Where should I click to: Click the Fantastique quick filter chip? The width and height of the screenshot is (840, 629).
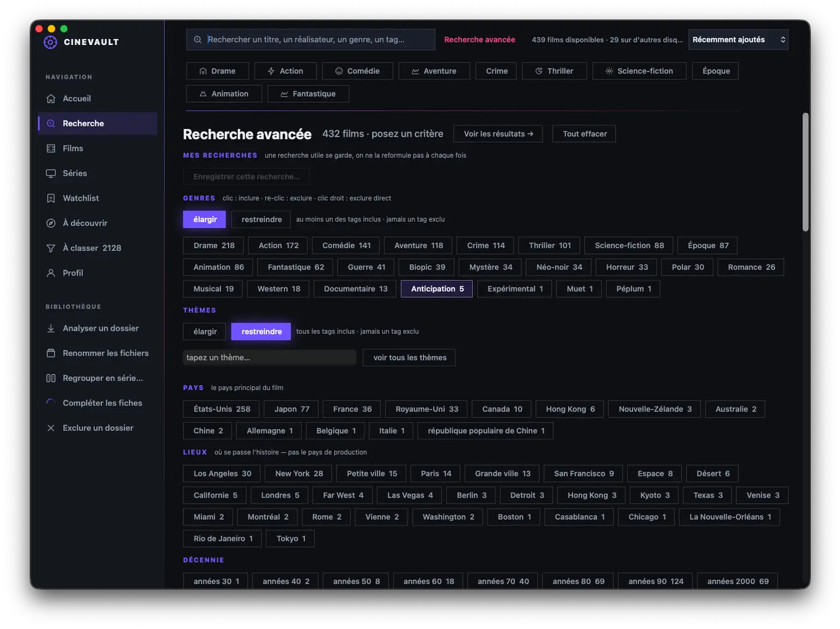pyautogui.click(x=308, y=94)
